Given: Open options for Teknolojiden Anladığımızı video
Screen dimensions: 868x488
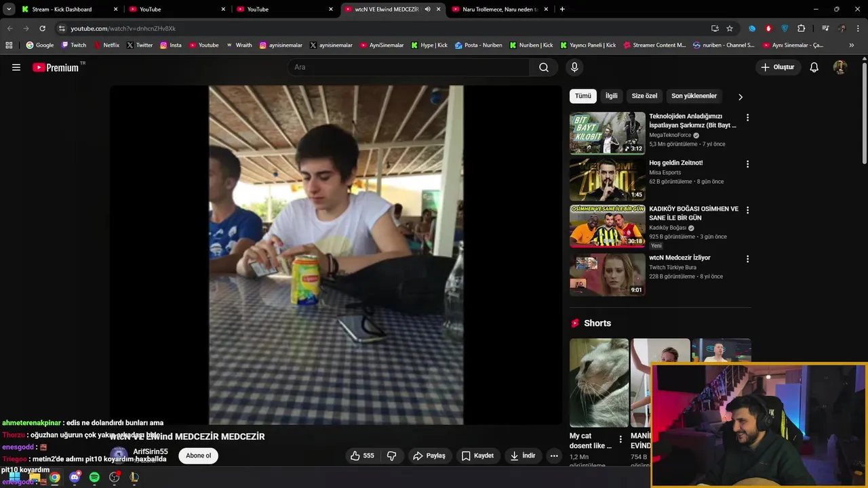Looking at the screenshot, I should coord(747,117).
